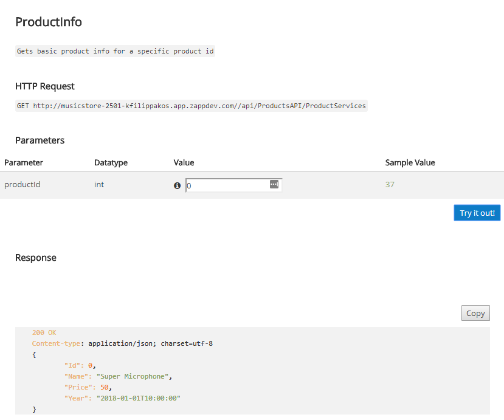Click the Sample Value column header
This screenshot has height=420, width=504.
[410, 163]
